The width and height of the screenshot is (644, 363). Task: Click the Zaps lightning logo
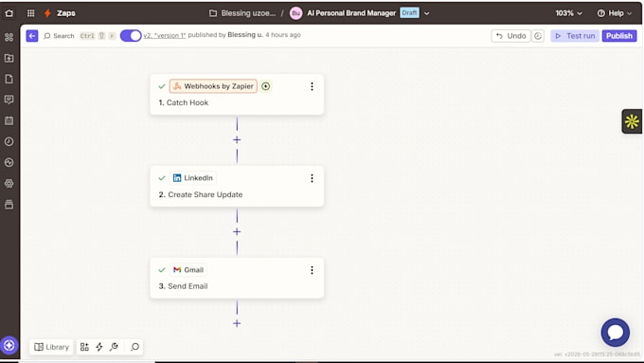pos(47,13)
